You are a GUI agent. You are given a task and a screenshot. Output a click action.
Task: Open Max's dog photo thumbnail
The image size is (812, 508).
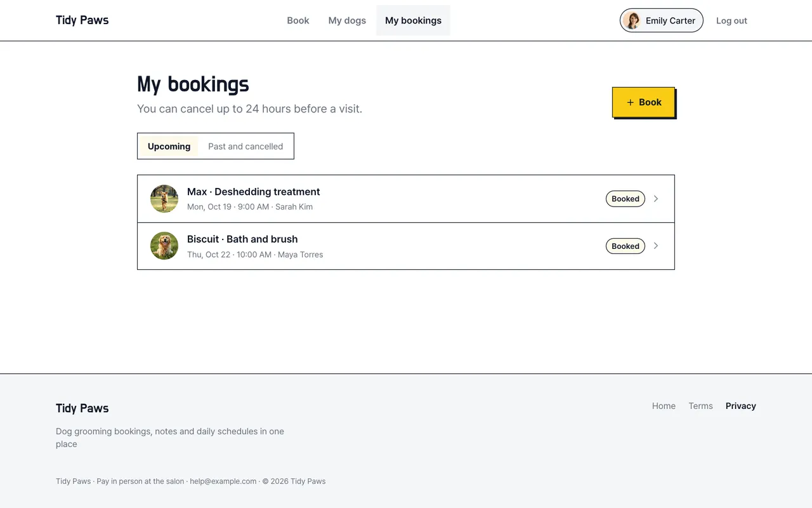point(164,199)
